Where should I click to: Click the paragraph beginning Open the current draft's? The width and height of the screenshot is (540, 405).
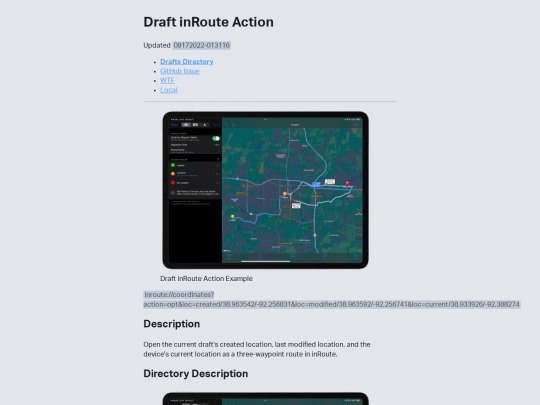[x=257, y=349]
